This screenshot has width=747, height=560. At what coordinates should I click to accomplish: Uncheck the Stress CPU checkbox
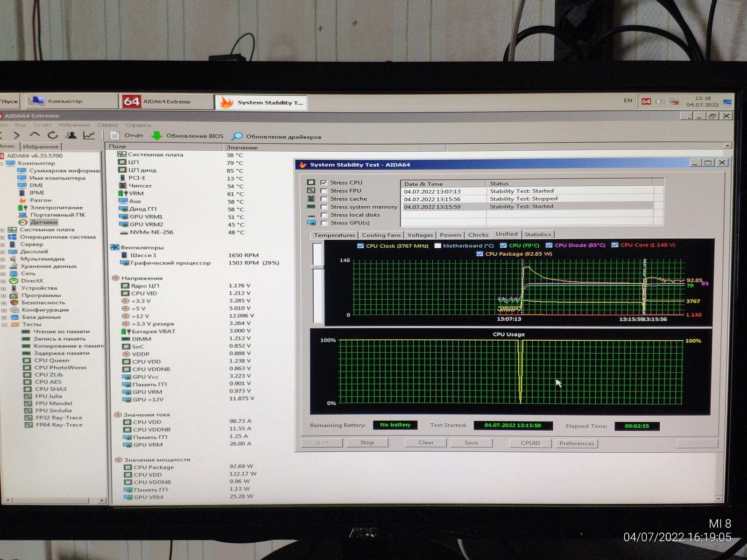pyautogui.click(x=324, y=182)
